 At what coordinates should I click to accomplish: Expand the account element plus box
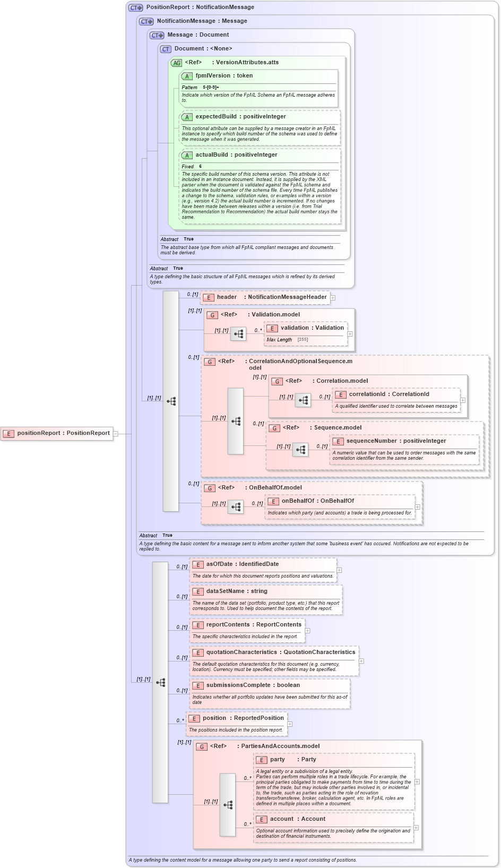point(416,828)
